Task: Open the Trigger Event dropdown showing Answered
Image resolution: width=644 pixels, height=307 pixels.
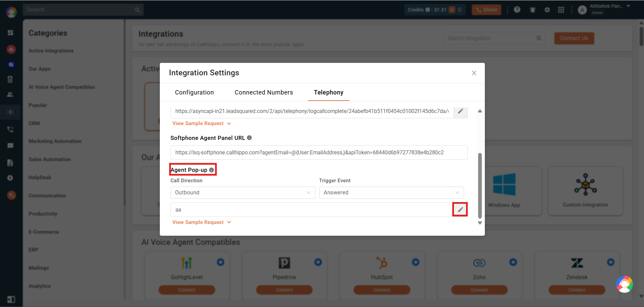Action: click(x=391, y=193)
